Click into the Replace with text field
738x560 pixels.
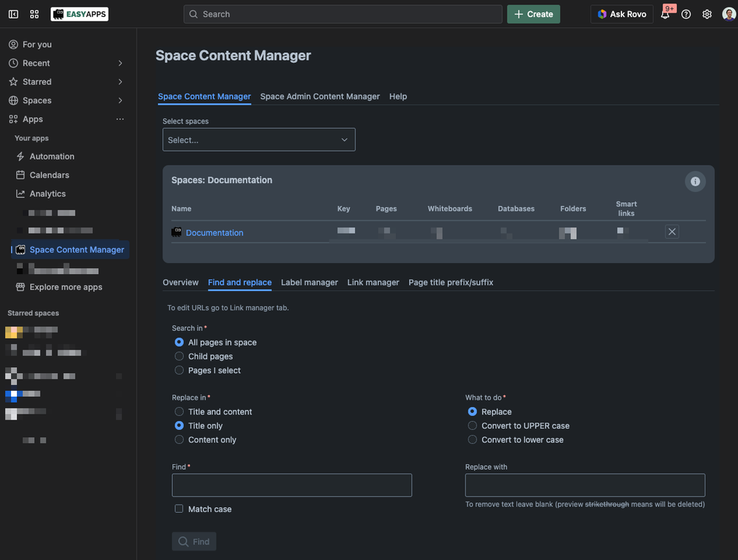(585, 485)
